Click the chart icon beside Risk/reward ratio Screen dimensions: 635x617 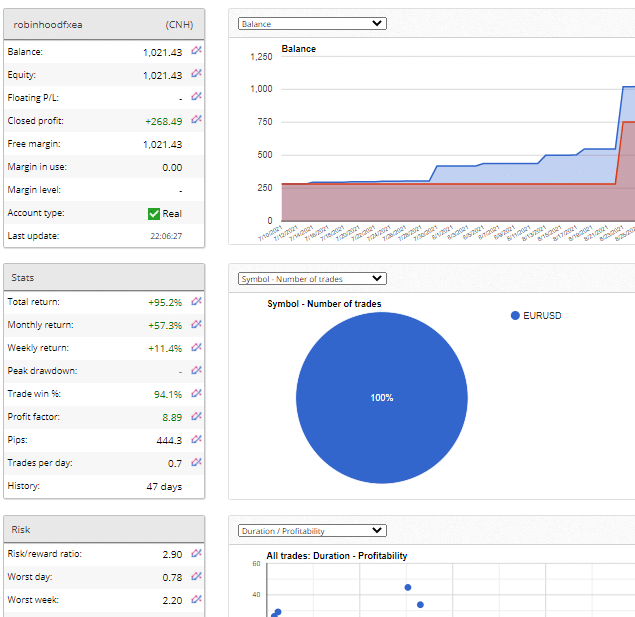[197, 553]
